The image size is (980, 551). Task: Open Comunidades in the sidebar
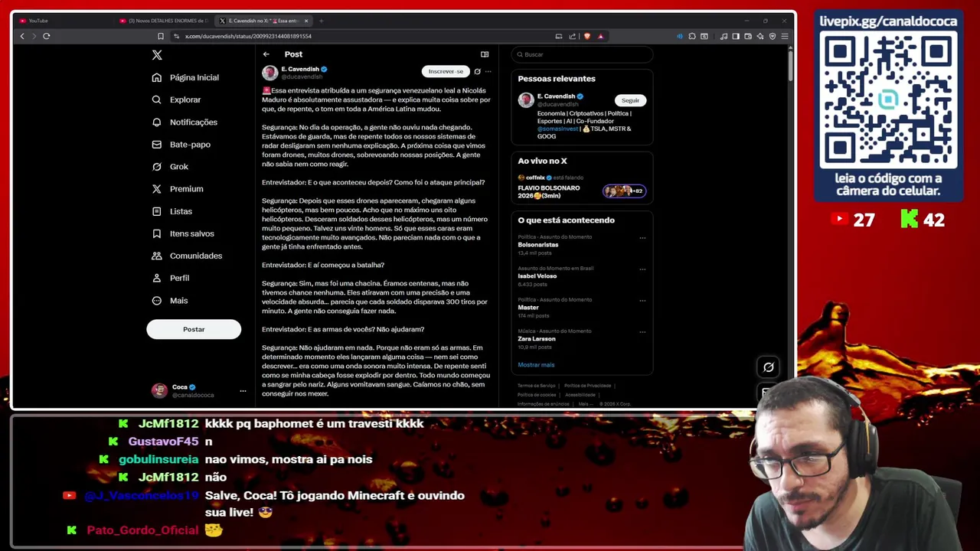[188, 256]
